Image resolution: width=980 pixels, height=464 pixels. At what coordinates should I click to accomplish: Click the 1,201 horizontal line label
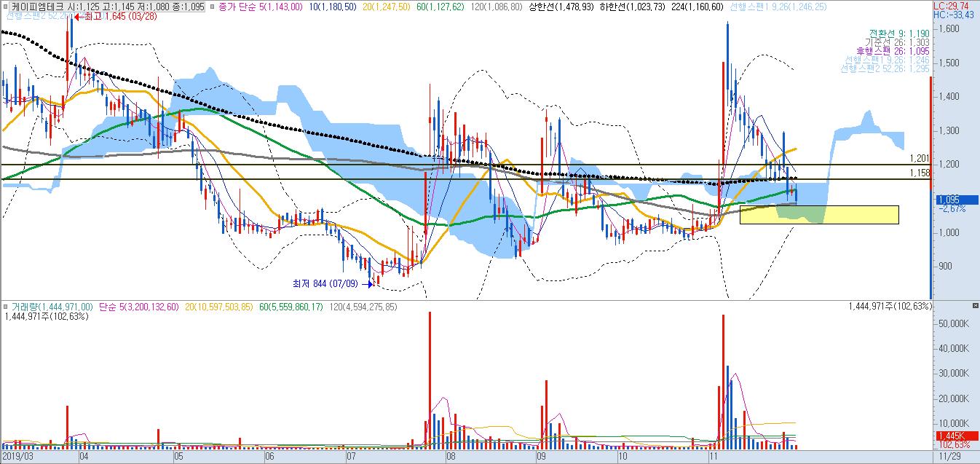click(920, 158)
